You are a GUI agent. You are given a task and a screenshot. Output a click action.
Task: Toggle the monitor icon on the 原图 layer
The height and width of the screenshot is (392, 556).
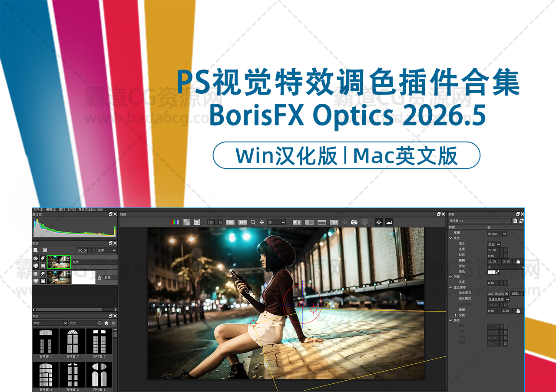36,281
